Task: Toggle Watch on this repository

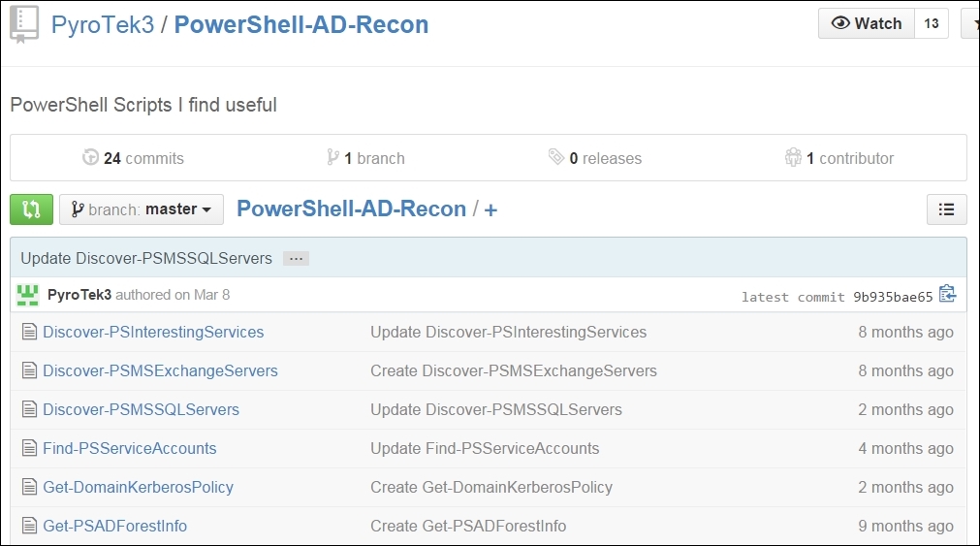Action: 867,23
